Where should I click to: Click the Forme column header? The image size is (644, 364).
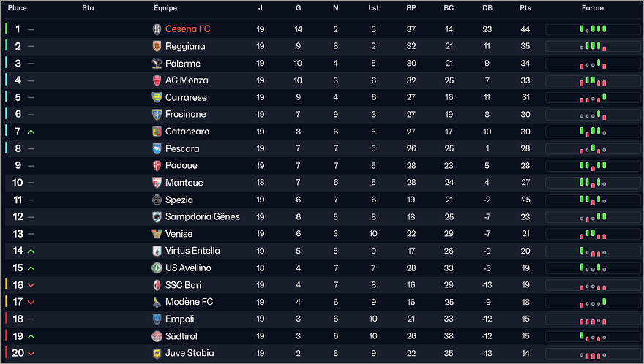click(x=593, y=8)
